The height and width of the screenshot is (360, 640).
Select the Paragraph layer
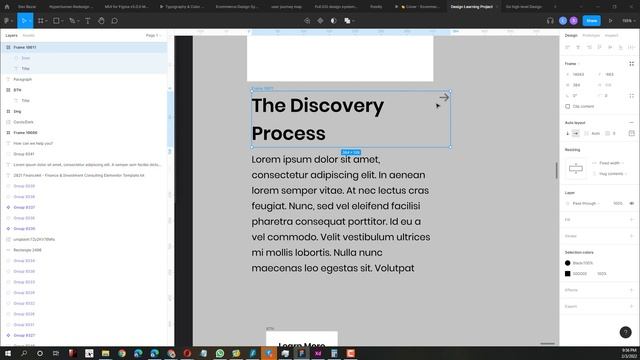point(84,79)
